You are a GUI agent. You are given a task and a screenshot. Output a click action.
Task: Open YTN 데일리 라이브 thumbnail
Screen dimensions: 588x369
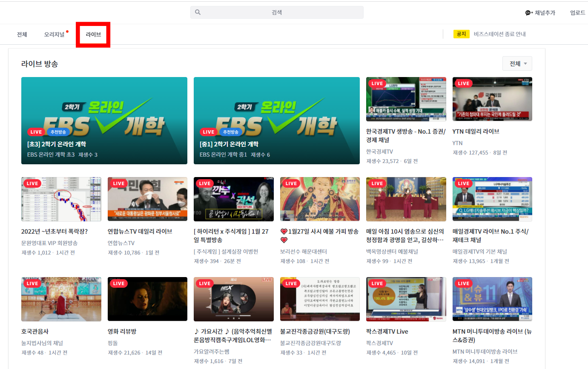[x=492, y=99]
